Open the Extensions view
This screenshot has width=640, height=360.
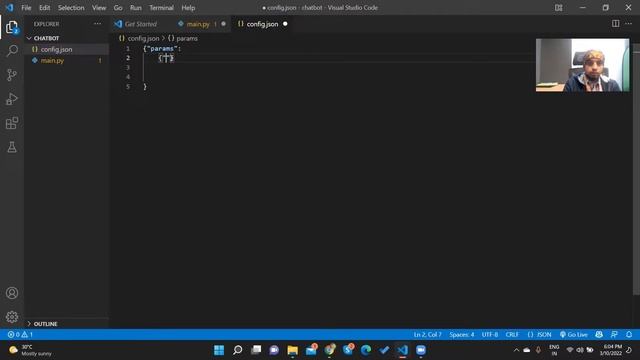12,123
